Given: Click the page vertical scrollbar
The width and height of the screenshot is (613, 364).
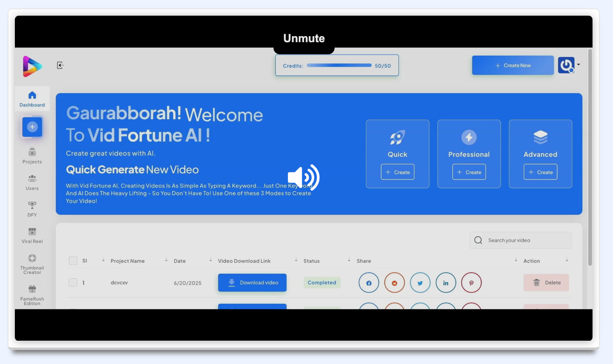Looking at the screenshot, I should click(x=590, y=157).
